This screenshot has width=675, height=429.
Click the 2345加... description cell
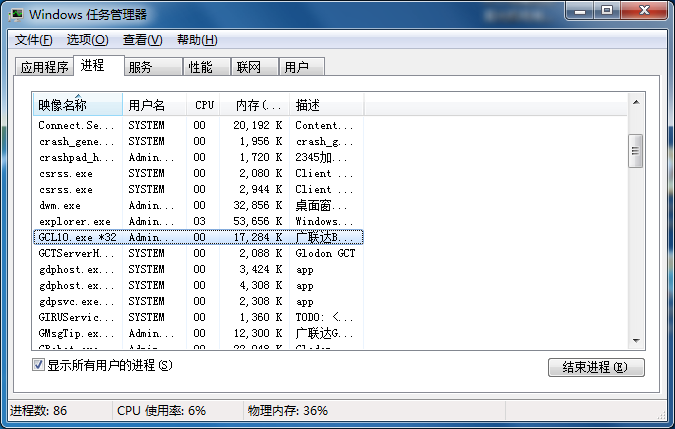[321, 157]
